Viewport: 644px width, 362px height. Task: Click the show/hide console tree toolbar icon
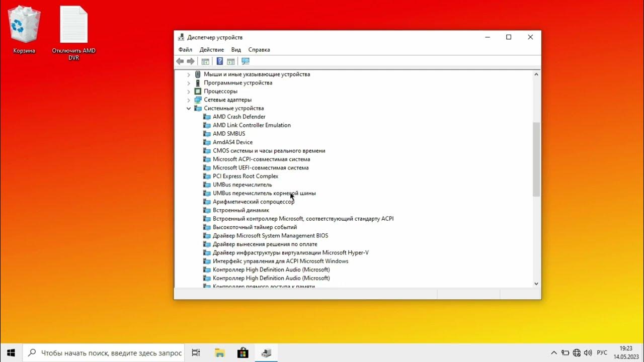click(x=205, y=61)
